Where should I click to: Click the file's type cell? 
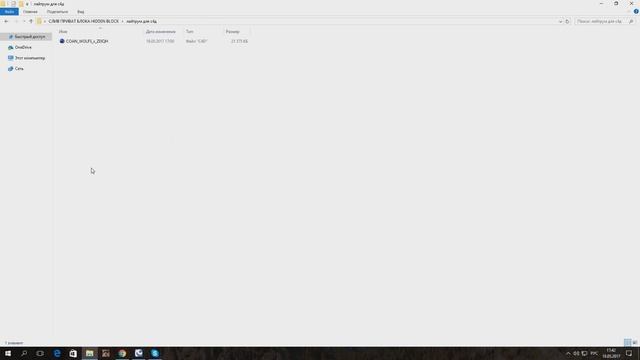tap(197, 41)
